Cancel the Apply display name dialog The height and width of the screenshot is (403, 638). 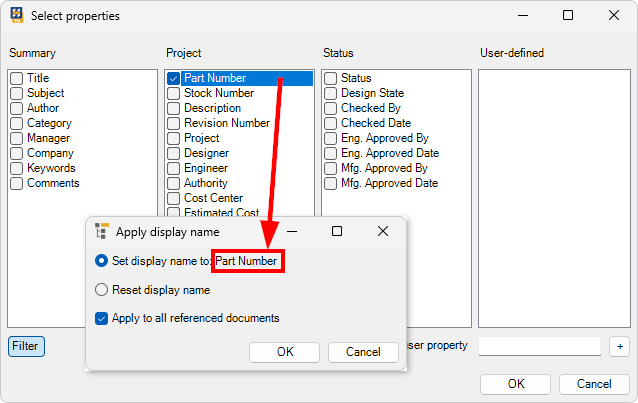tap(363, 352)
